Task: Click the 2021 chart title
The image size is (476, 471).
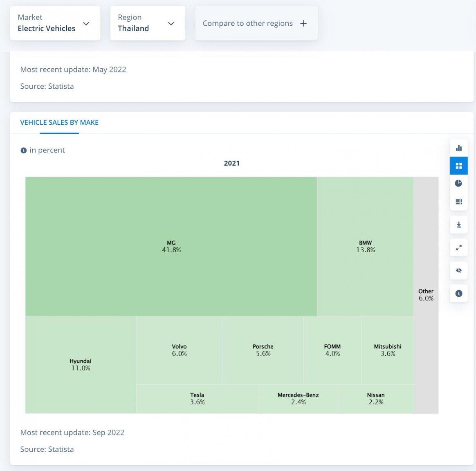Action: click(231, 163)
